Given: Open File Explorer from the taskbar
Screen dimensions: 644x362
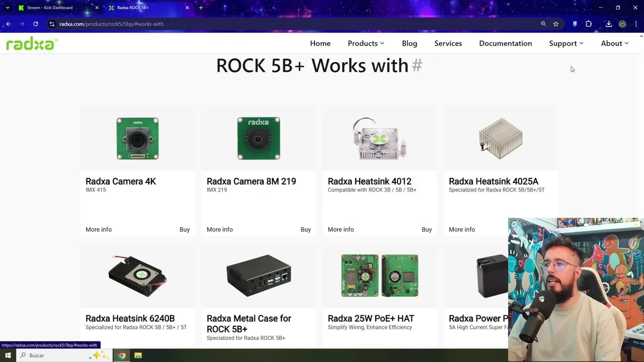Looking at the screenshot, I should coord(138,355).
